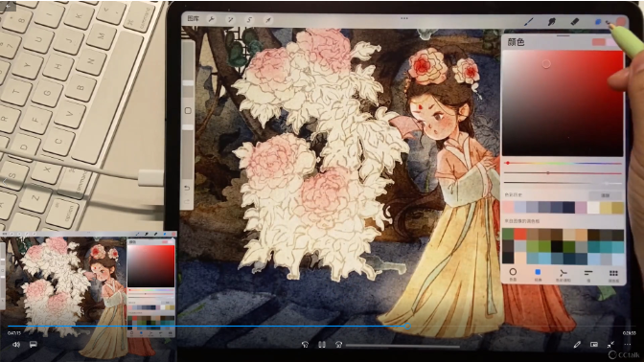Screen dimensions: 644x362
Task: Select primary color swatch in panel header
Action: 599,42
